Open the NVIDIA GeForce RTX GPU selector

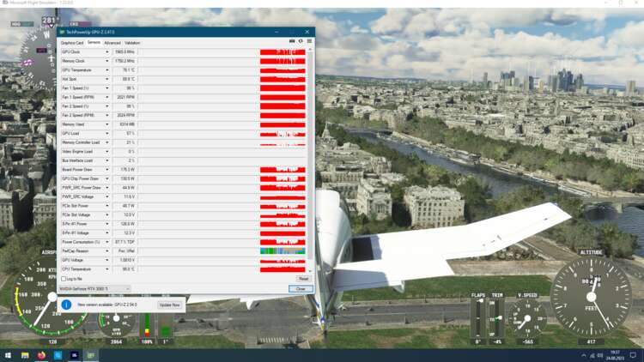(x=94, y=289)
